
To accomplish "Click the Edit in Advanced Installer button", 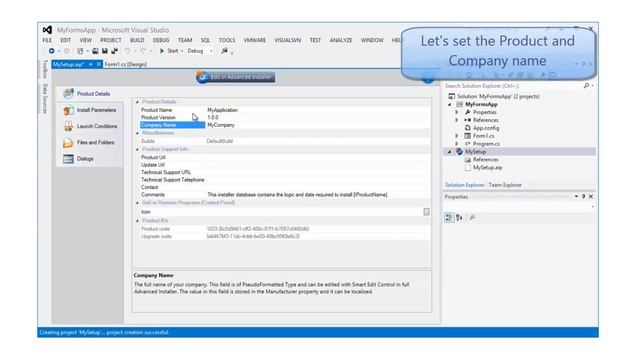I will click(236, 77).
